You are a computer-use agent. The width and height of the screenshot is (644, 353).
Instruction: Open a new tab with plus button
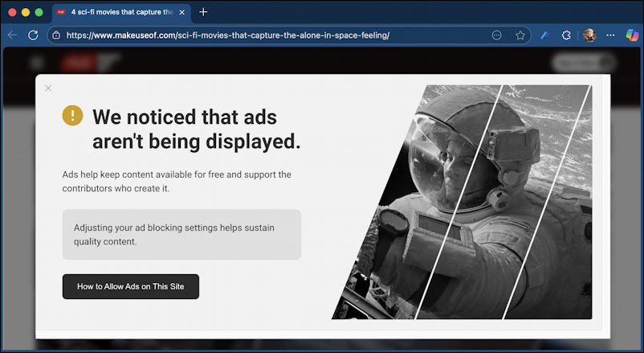click(203, 12)
